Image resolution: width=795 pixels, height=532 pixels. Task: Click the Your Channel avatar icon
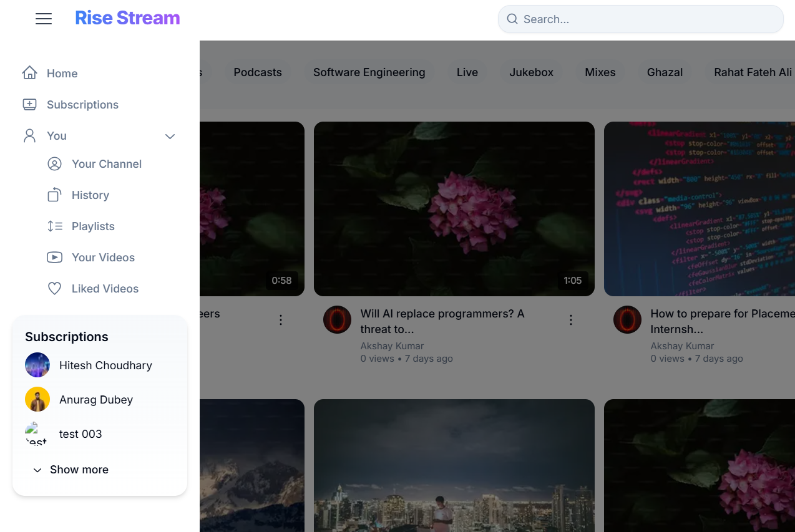click(x=54, y=163)
